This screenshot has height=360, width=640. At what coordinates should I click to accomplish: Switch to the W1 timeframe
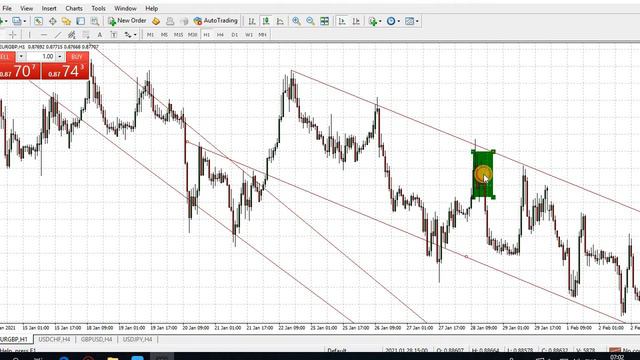249,35
